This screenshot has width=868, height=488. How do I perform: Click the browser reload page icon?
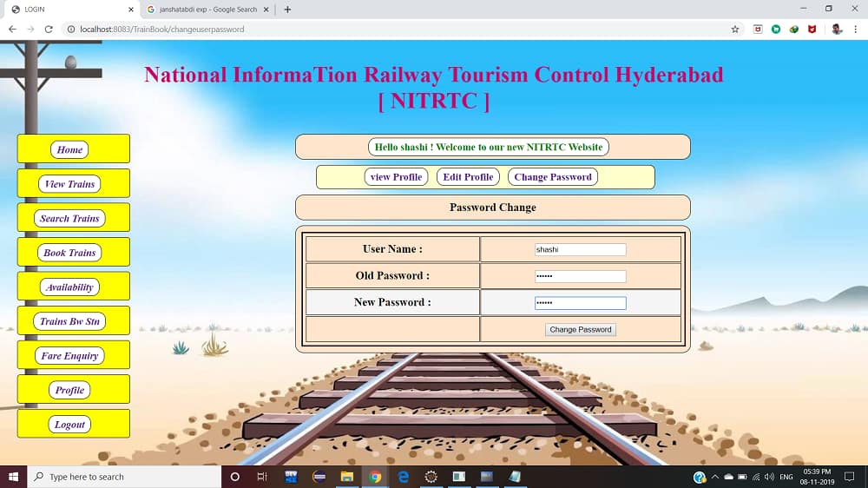click(49, 29)
